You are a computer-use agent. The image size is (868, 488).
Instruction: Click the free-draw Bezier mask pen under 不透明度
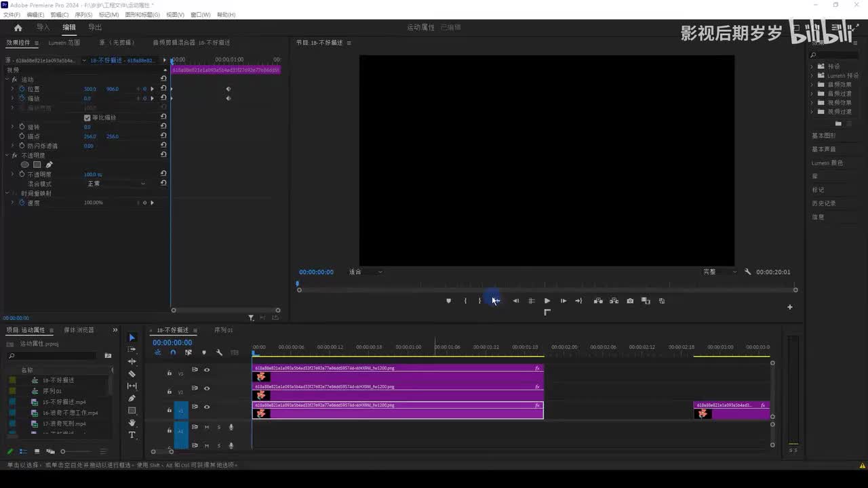coord(49,165)
